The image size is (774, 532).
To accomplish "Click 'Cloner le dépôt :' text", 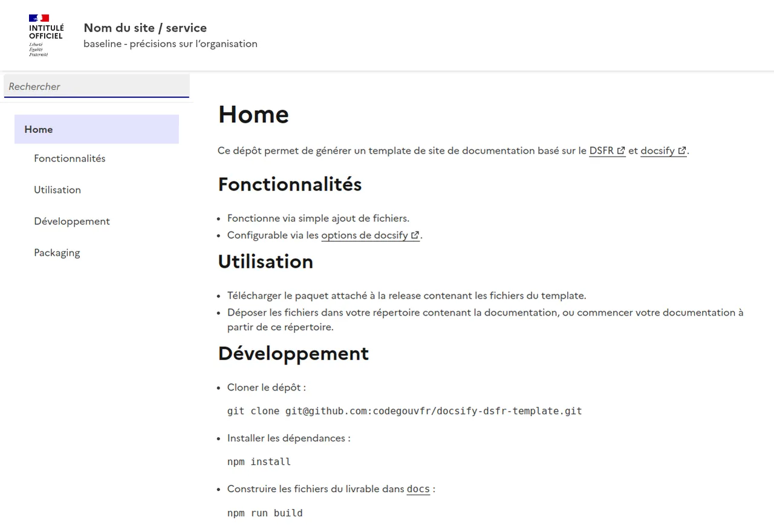I will click(x=267, y=388).
